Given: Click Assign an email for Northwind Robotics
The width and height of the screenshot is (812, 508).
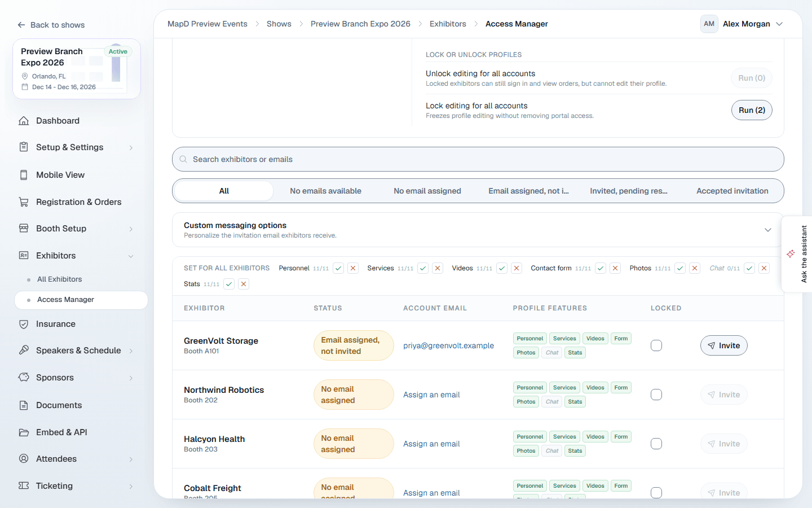Looking at the screenshot, I should tap(431, 395).
